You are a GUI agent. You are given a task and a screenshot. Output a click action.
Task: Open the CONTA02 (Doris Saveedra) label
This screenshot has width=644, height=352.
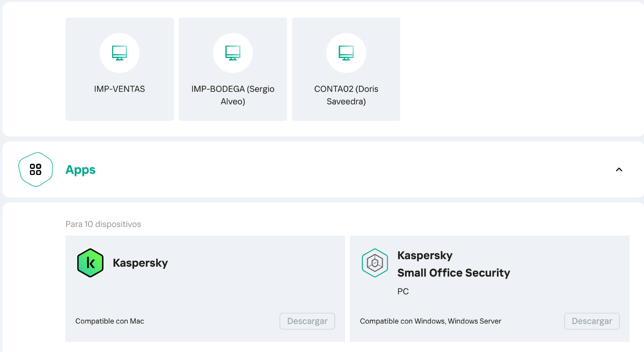(x=346, y=95)
